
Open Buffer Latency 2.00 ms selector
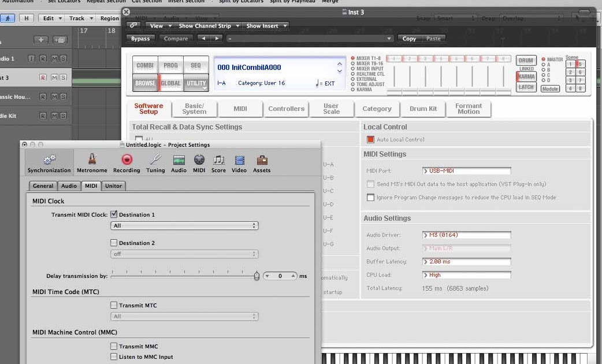(466, 262)
